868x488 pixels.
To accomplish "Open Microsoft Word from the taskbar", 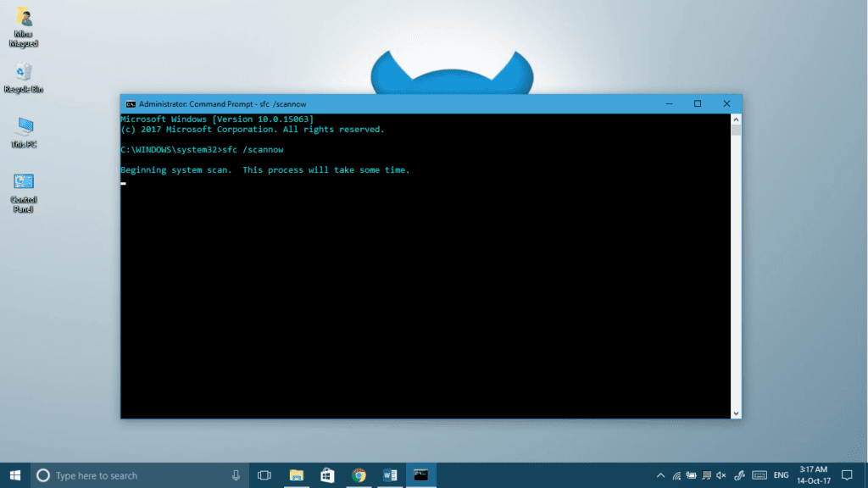I will [390, 475].
